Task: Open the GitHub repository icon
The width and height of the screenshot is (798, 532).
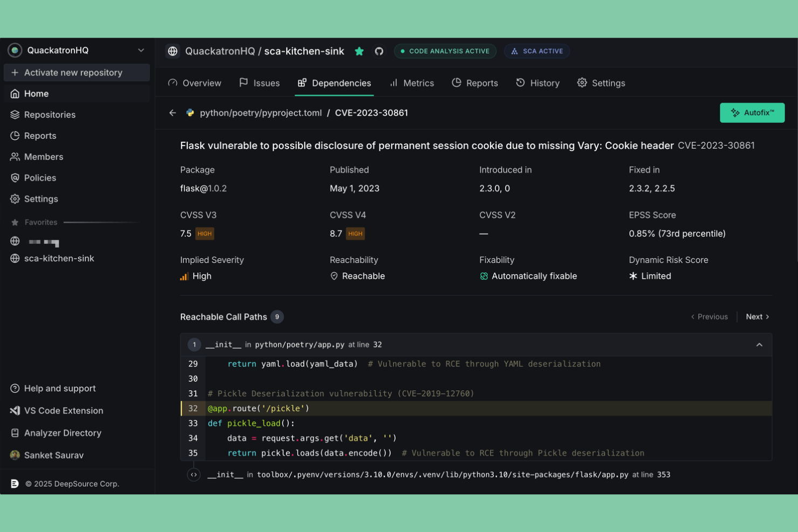Action: click(x=379, y=51)
